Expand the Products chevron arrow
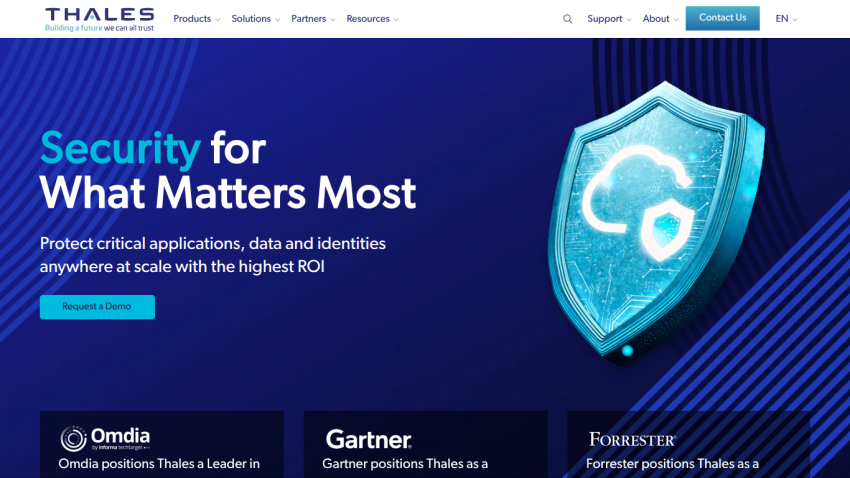The image size is (850, 478). click(x=218, y=20)
